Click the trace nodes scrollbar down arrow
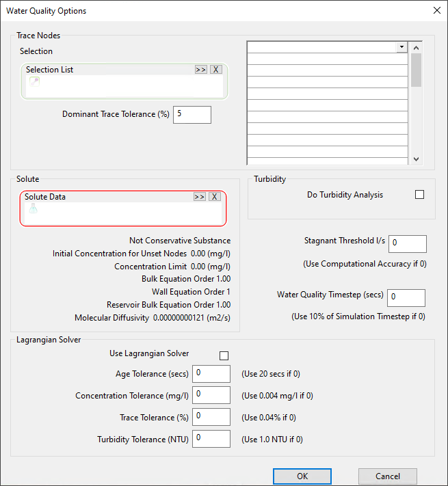 tap(416, 159)
